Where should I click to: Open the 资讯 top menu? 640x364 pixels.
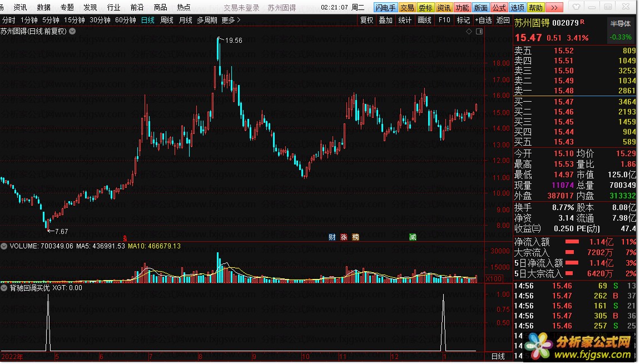pos(21,7)
